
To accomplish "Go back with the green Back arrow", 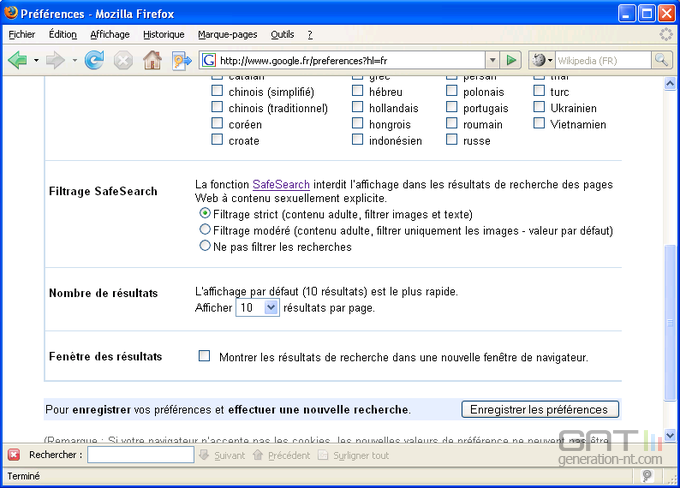I will (17, 60).
